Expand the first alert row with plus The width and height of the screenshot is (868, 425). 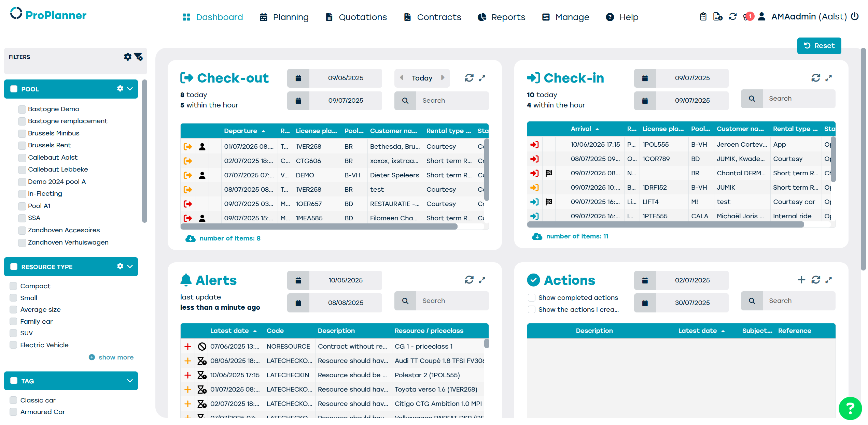(187, 347)
